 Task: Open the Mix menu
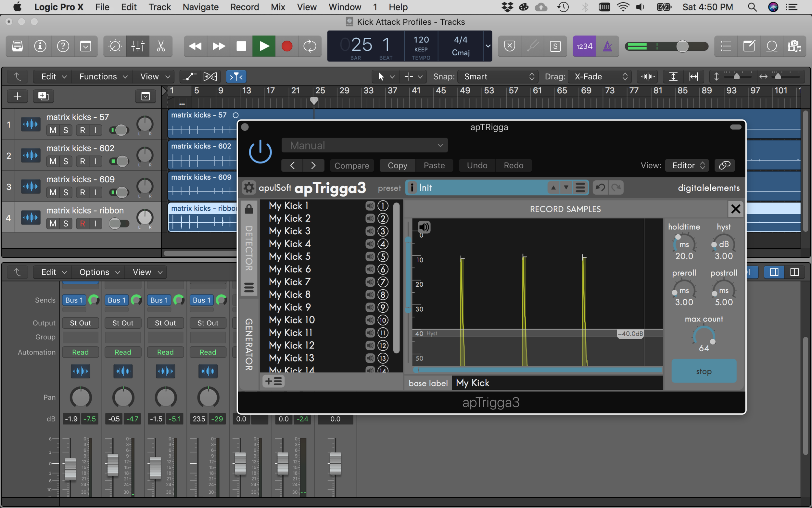[x=278, y=7]
